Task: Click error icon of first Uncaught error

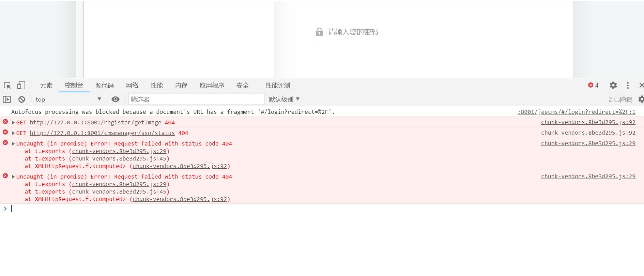Action: [5, 143]
